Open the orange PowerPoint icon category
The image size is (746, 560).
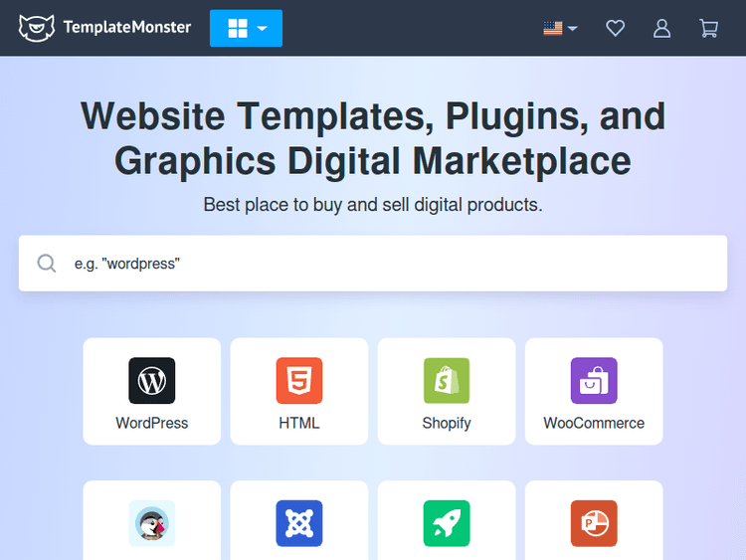594,523
